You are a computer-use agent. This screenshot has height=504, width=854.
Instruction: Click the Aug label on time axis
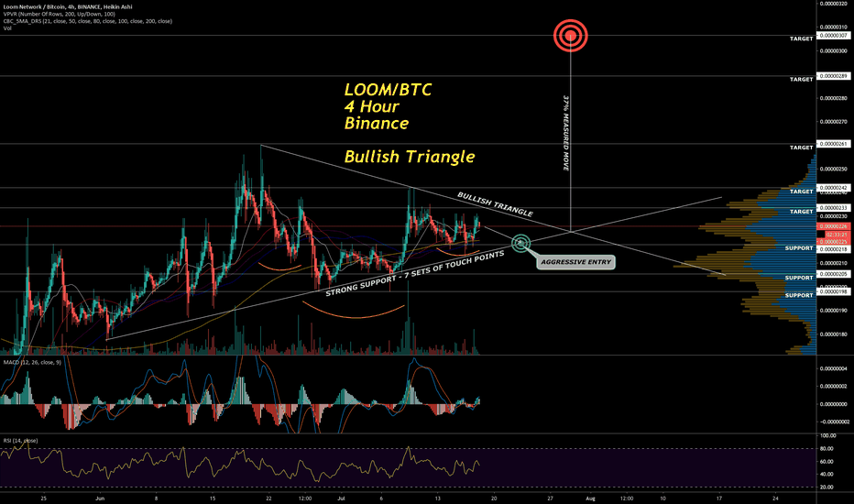click(590, 498)
